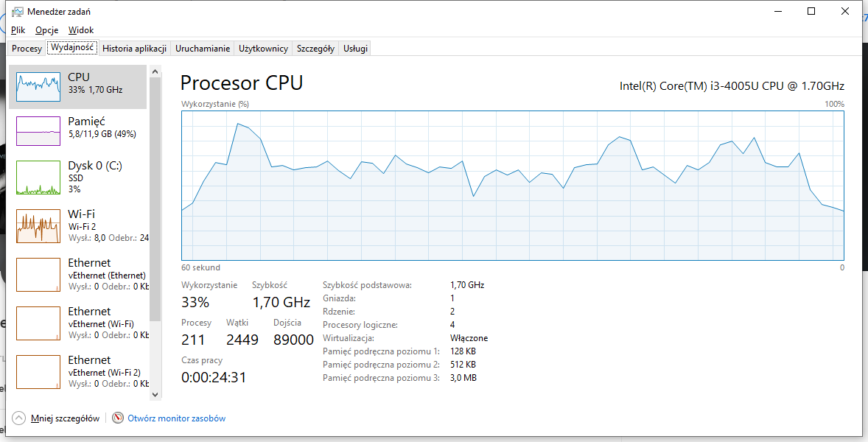Select the vEthernet (Wi-Fi 2) adapter icon
The width and height of the screenshot is (868, 442).
pos(38,372)
